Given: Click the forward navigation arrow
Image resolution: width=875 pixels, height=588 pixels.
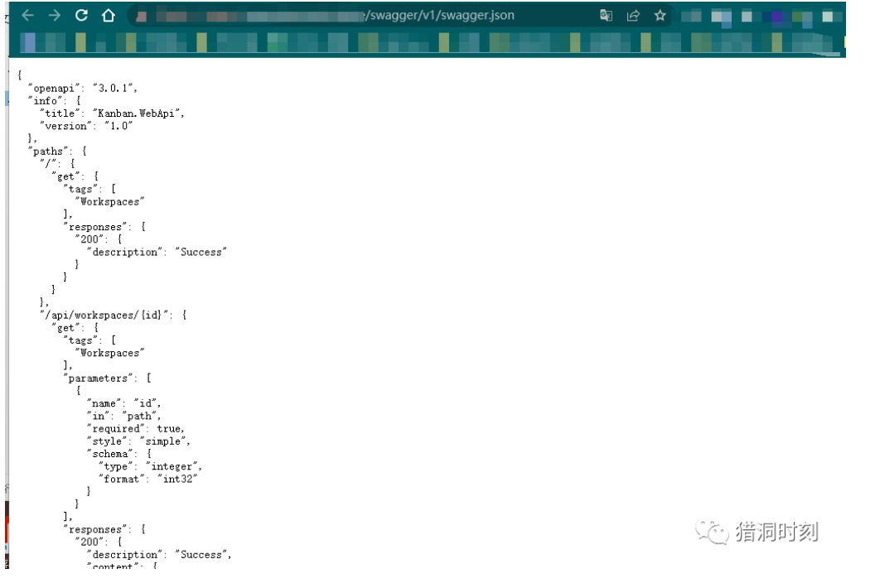Looking at the screenshot, I should (x=54, y=15).
